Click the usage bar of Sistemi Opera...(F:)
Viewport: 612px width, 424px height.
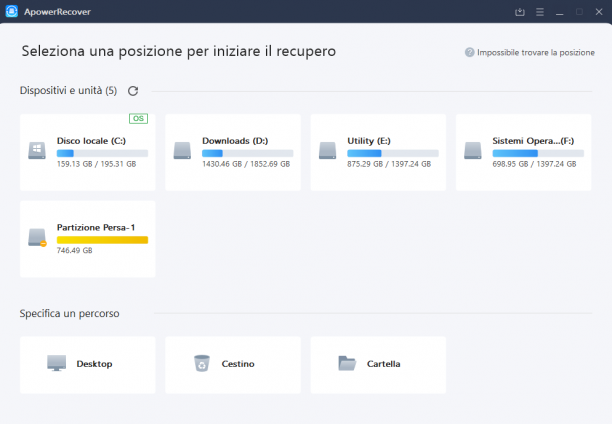point(538,153)
